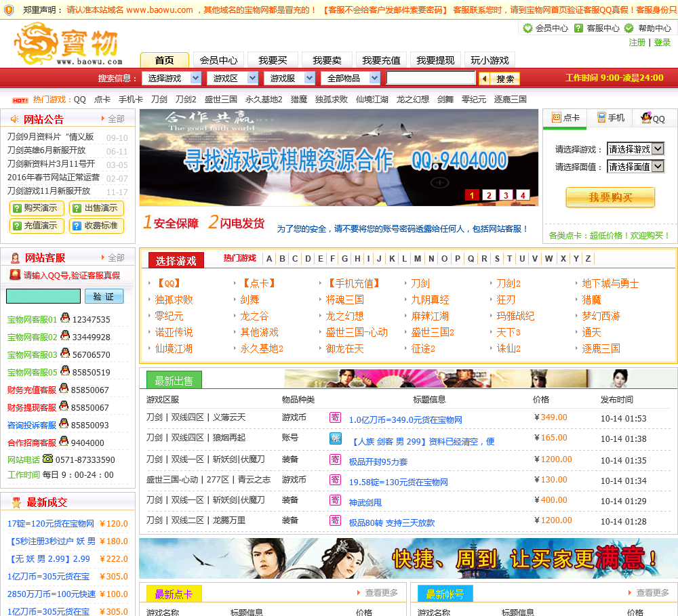
Task: Select 梦幻西游 in game list
Action: click(x=601, y=316)
